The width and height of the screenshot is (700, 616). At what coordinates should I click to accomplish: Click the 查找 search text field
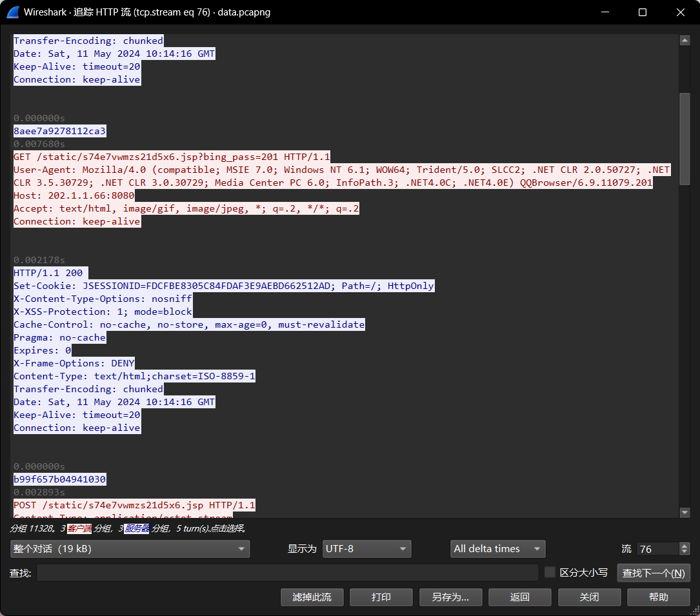(x=288, y=573)
